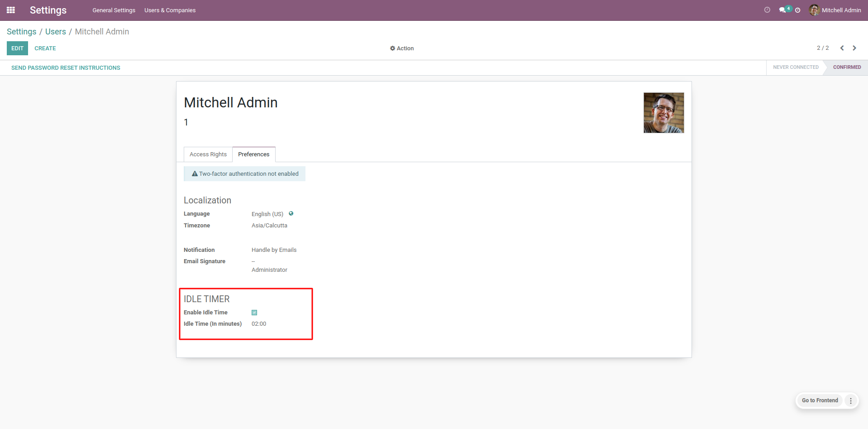The width and height of the screenshot is (868, 429).
Task: Click the Never Connected status stage
Action: pyautogui.click(x=796, y=67)
